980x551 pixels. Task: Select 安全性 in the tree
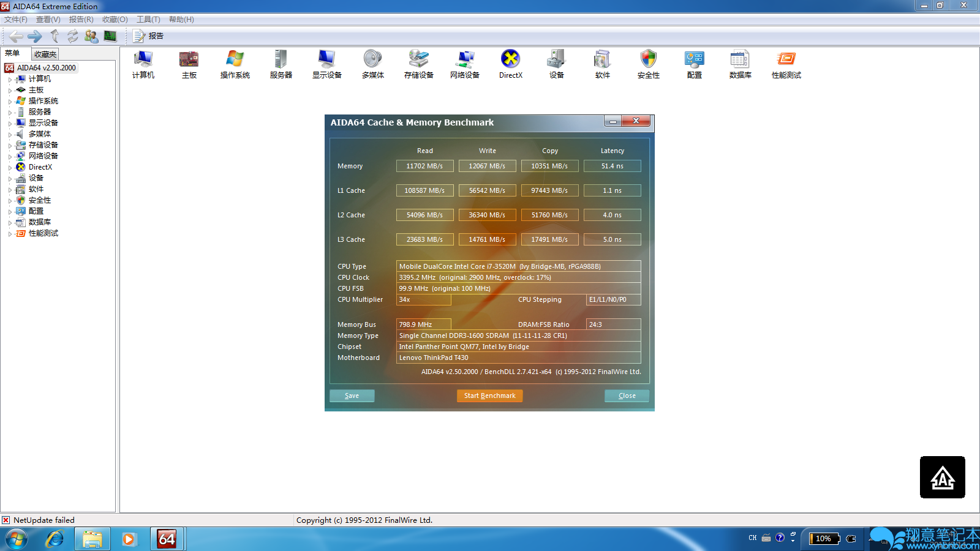pyautogui.click(x=40, y=200)
